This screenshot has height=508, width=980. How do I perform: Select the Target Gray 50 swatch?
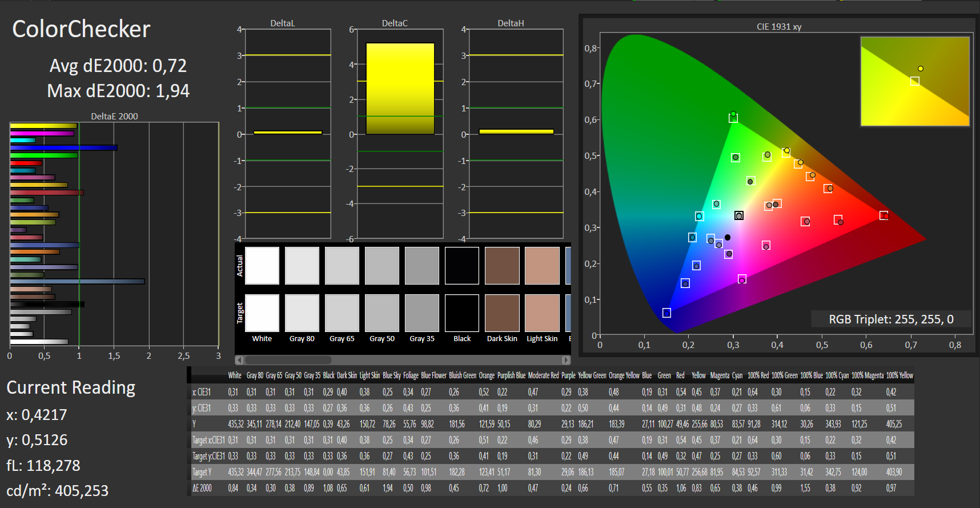(x=382, y=313)
